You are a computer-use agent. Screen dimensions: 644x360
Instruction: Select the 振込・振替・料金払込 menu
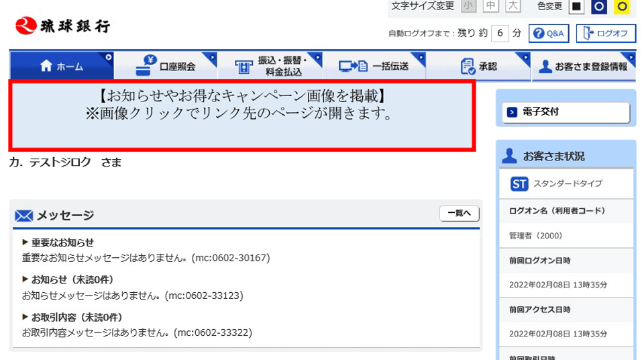[x=270, y=66]
